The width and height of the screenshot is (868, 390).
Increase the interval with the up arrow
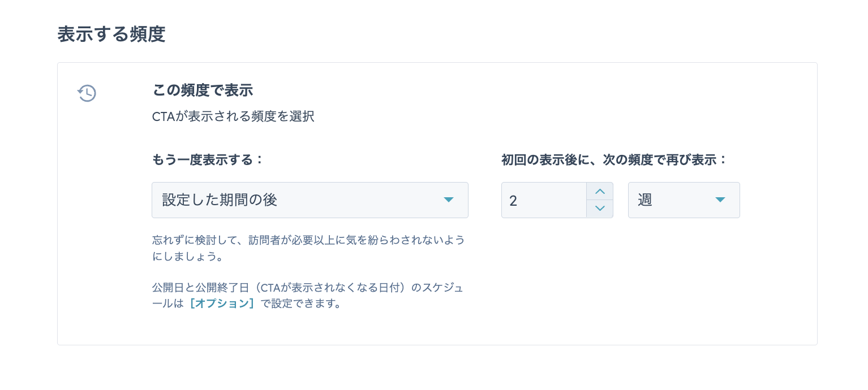click(600, 191)
